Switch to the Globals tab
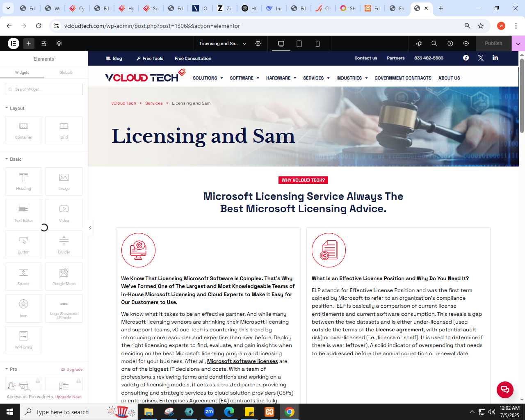The width and height of the screenshot is (525, 420). pyautogui.click(x=66, y=73)
